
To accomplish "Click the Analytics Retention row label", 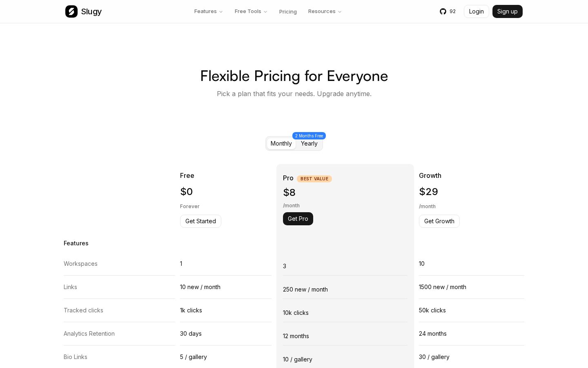I will coord(89,334).
